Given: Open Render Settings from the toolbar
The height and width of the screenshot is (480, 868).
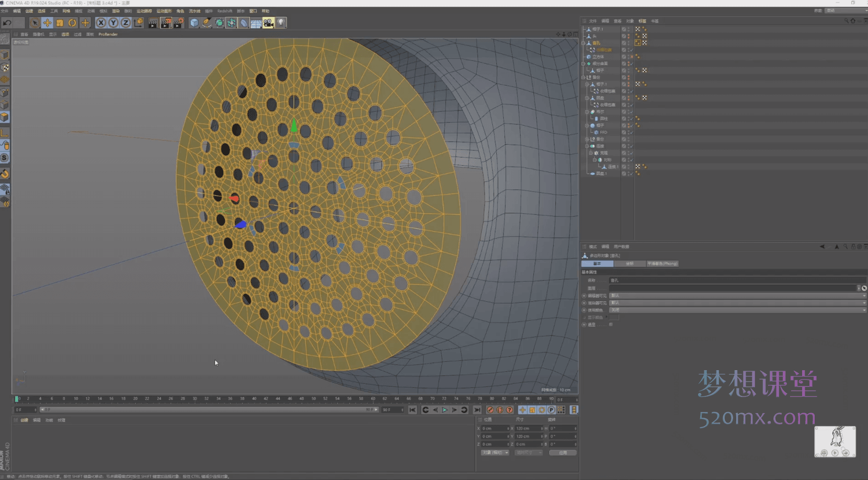Looking at the screenshot, I should (x=179, y=22).
